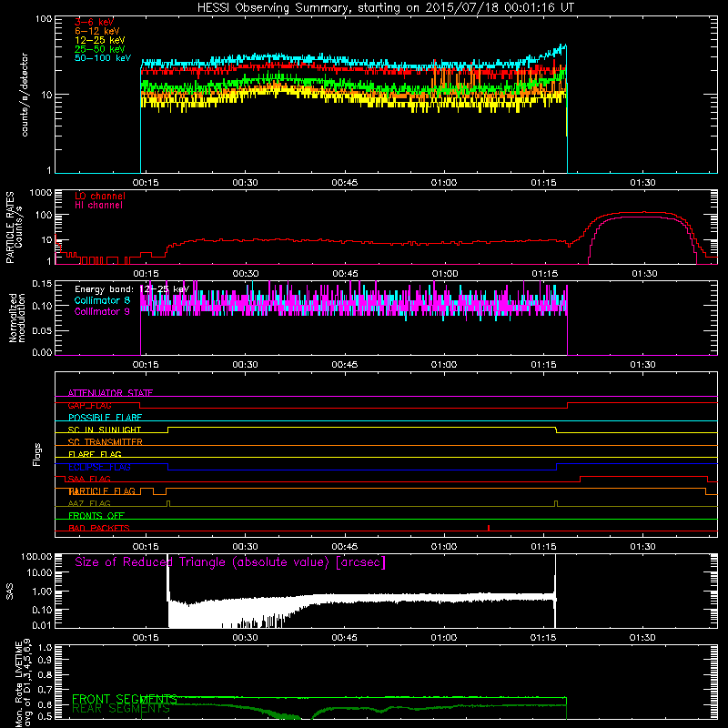Click the ECLIPSE_FLAG label
The width and height of the screenshot is (728, 728).
(x=99, y=467)
